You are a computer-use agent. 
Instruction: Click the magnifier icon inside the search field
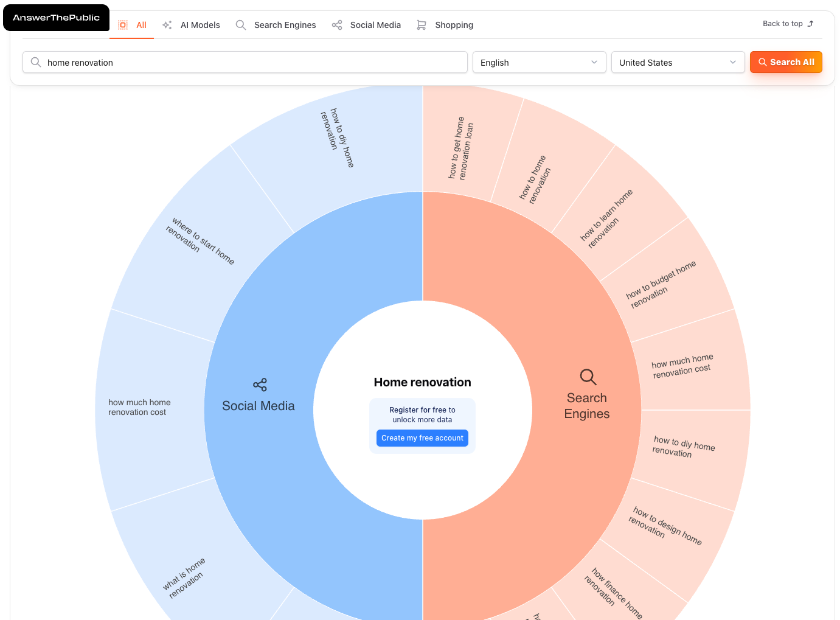(x=35, y=62)
